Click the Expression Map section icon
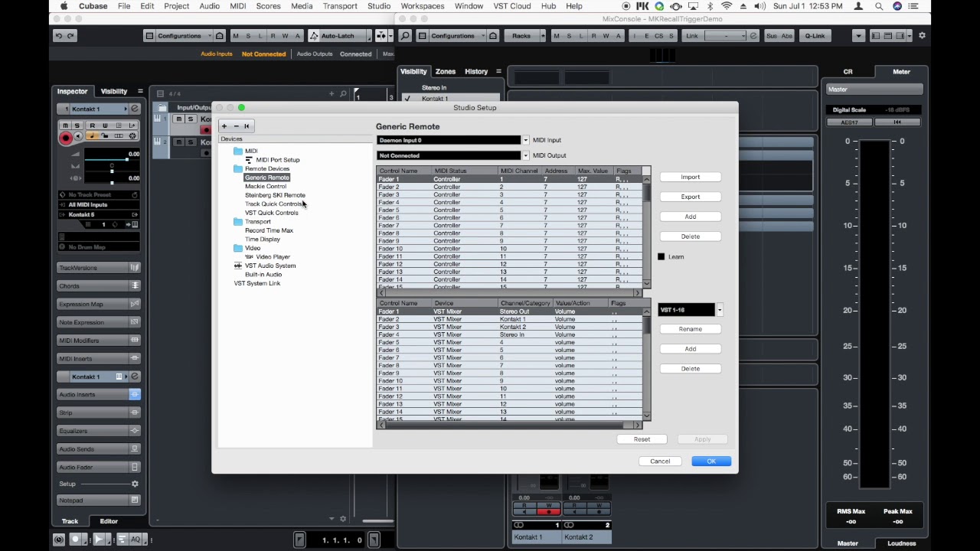980x551 pixels. pos(135,304)
